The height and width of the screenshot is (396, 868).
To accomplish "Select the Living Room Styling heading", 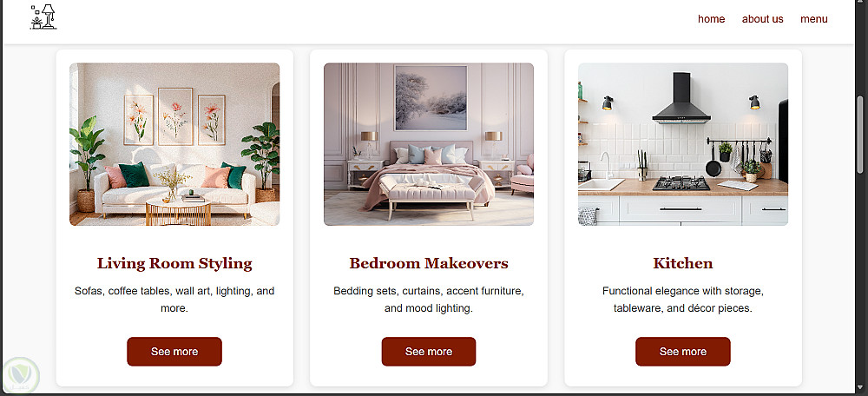I will tap(174, 263).
